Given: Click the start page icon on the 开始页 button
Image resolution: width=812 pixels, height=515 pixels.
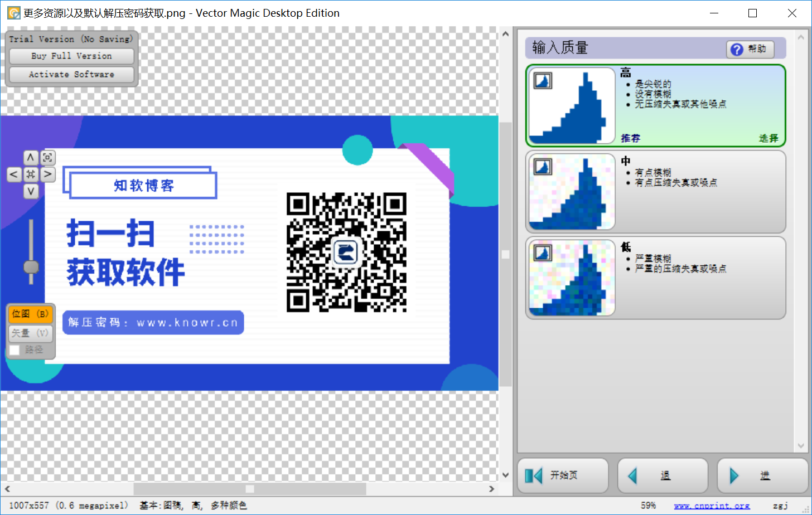Looking at the screenshot, I should [x=534, y=475].
